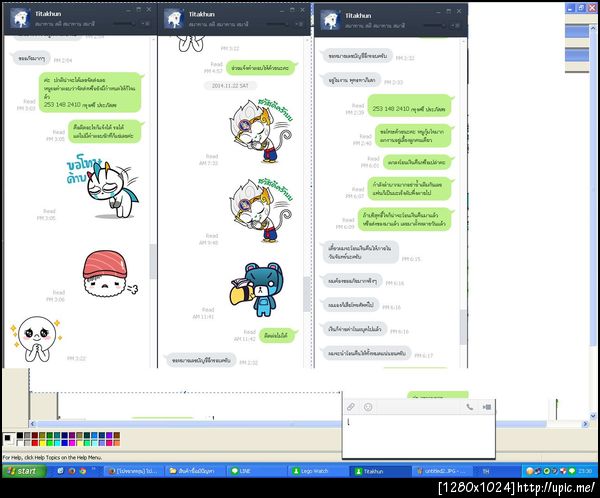Pick the brown color in Paint palette
Image resolution: width=600 pixels, height=498 pixels.
click(x=117, y=436)
